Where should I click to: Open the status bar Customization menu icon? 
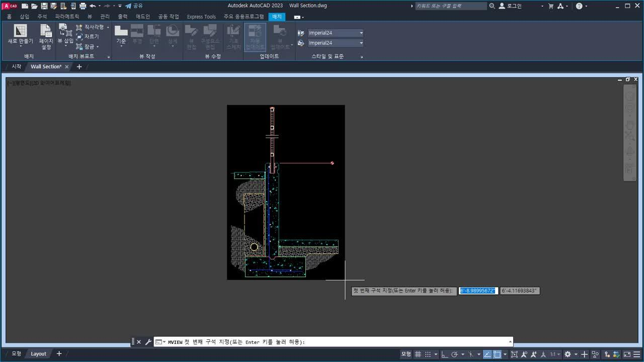coord(637,354)
